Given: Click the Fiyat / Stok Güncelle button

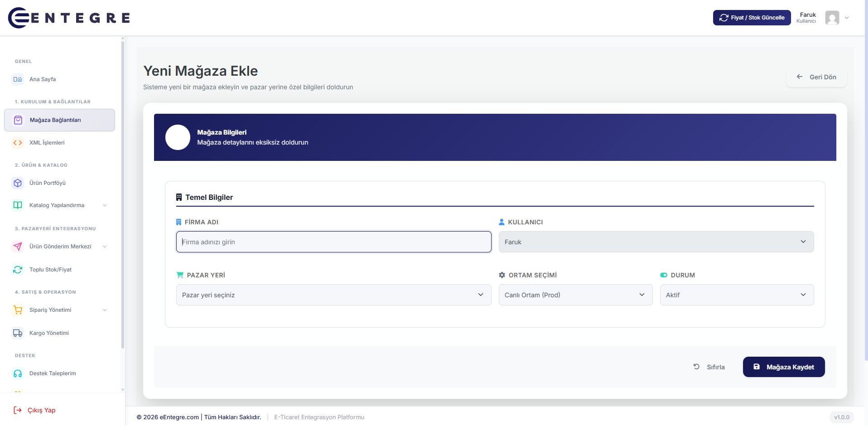Looking at the screenshot, I should (752, 18).
